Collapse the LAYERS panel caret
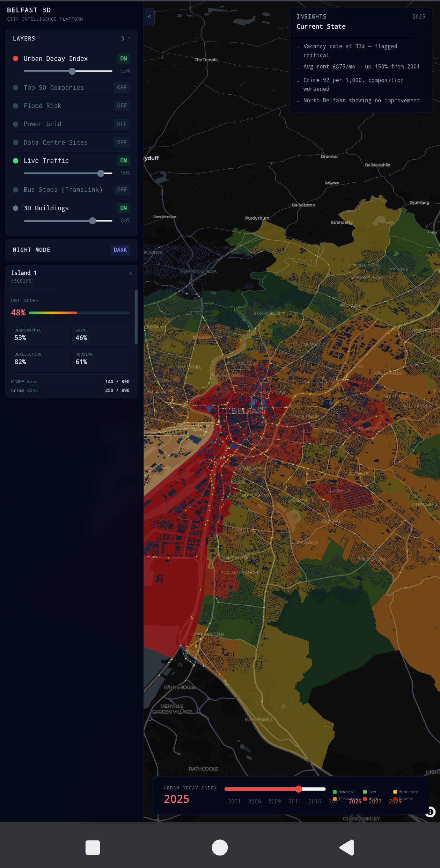 [x=129, y=38]
